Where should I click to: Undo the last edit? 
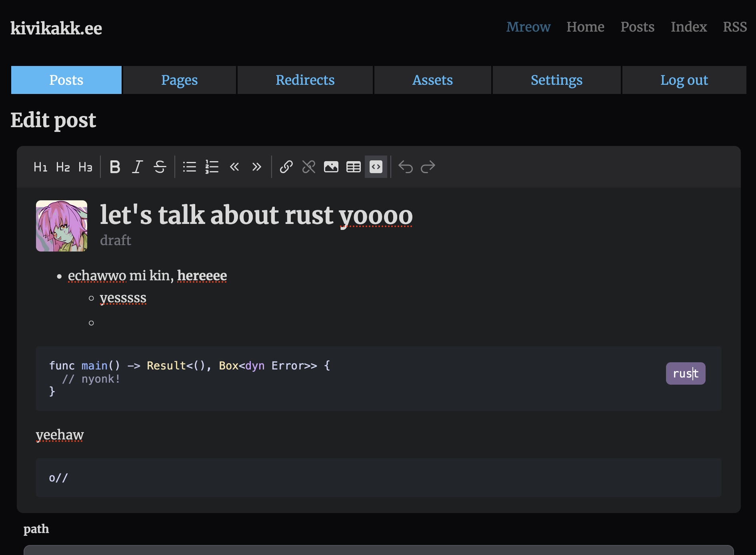[405, 167]
